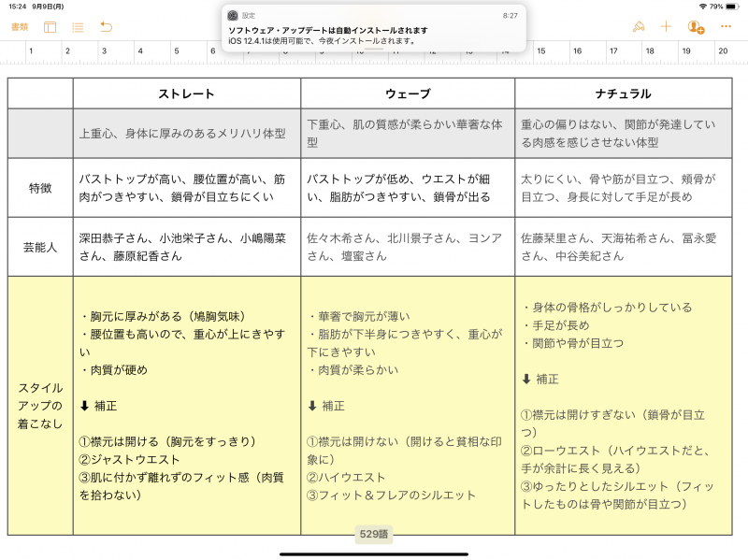Open the software update notification banner
The width and height of the screenshot is (748, 560).
[374, 28]
